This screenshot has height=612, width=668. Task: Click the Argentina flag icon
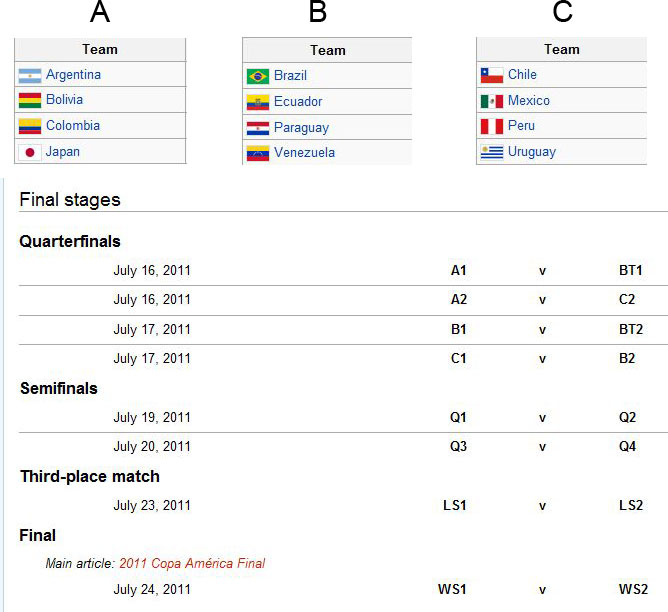point(30,75)
